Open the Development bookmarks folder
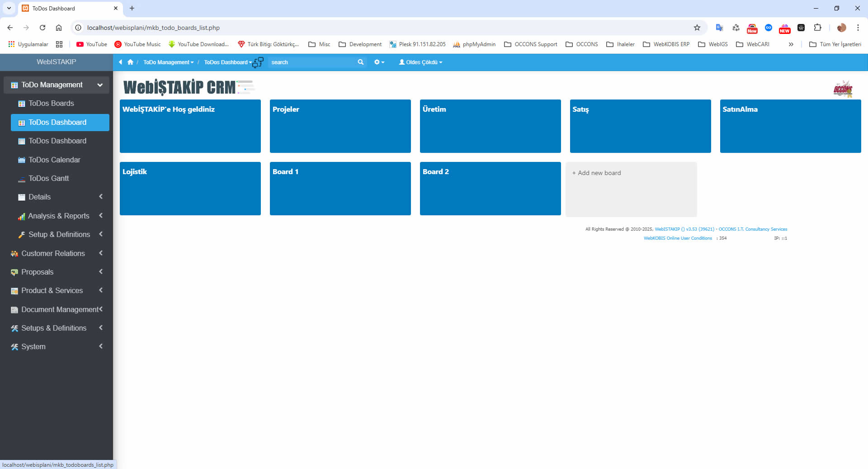 coord(360,44)
